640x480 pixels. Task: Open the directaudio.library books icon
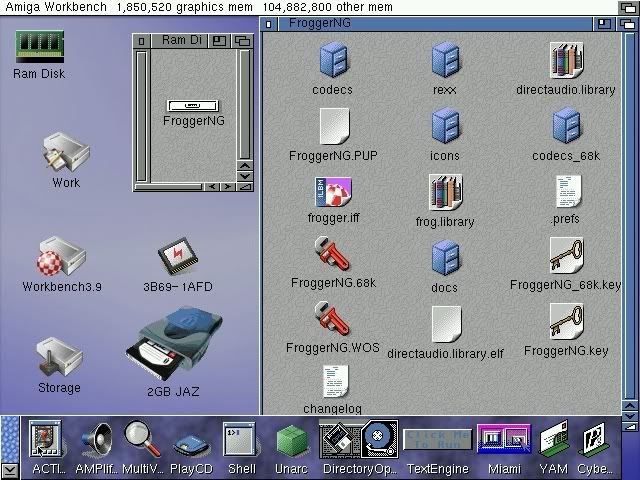[x=566, y=62]
